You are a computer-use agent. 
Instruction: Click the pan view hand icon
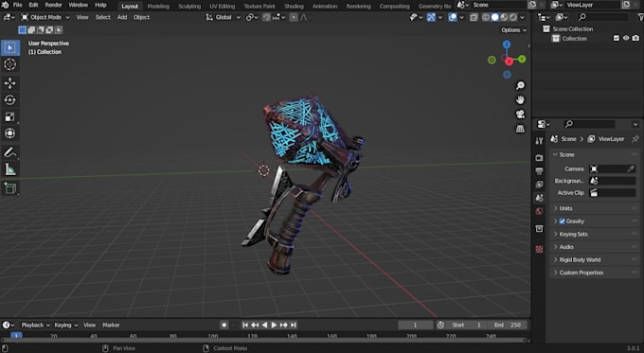(520, 99)
